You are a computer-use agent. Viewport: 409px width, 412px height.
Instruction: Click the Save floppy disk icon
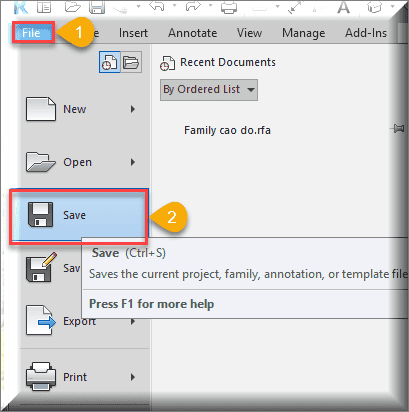pyautogui.click(x=40, y=215)
